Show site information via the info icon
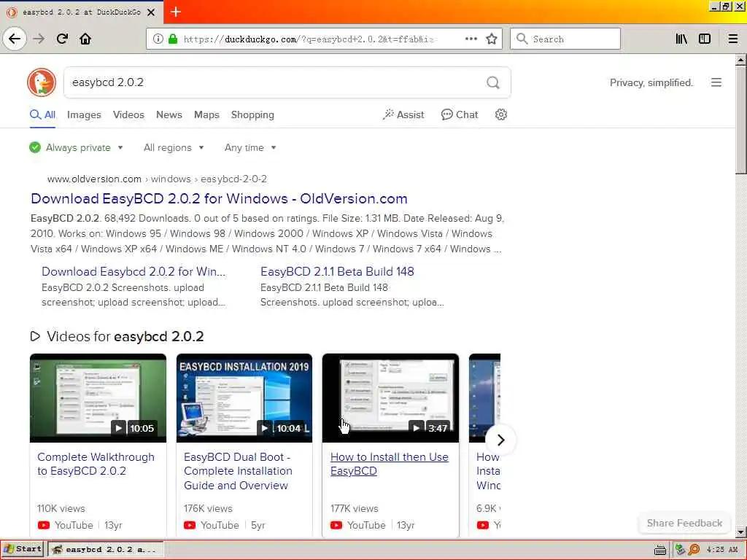This screenshot has height=560, width=747. [158, 39]
